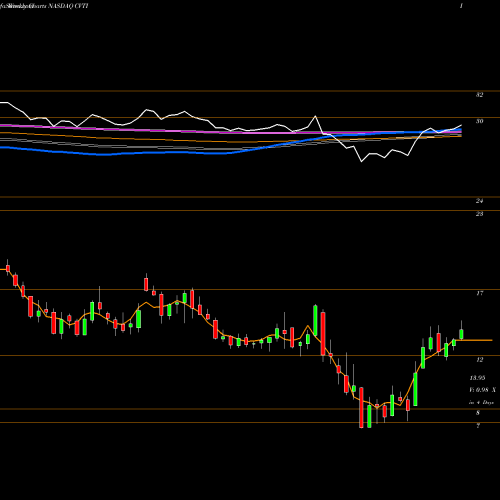Select the 8 price axis label

(x=478, y=413)
